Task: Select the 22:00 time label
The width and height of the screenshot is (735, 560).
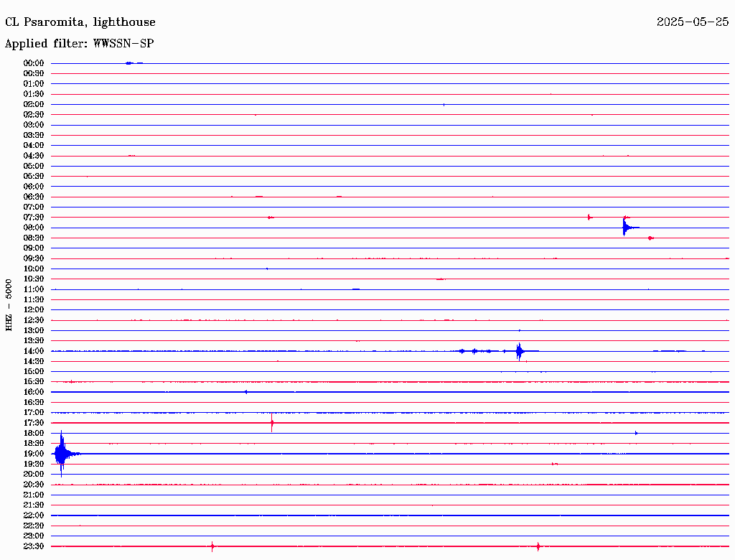Action: tap(34, 515)
